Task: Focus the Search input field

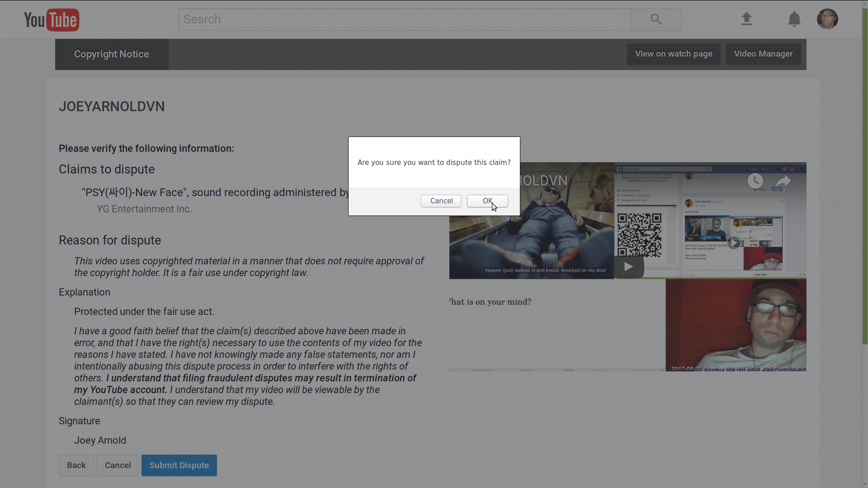Action: tap(404, 19)
